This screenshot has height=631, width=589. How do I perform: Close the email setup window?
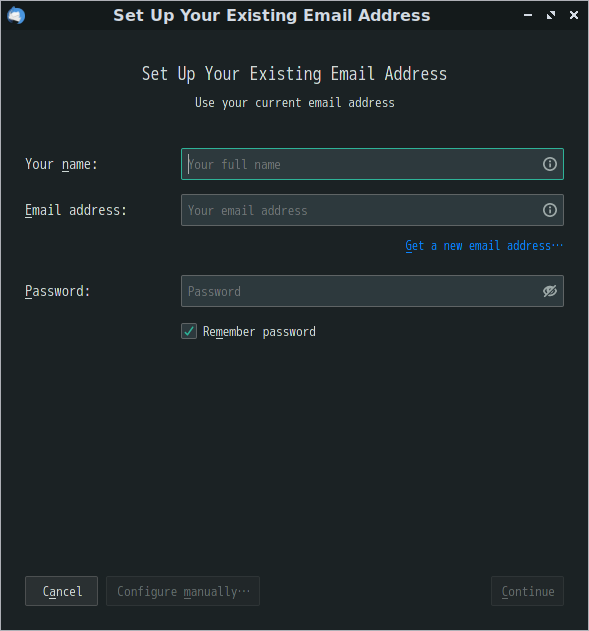574,15
